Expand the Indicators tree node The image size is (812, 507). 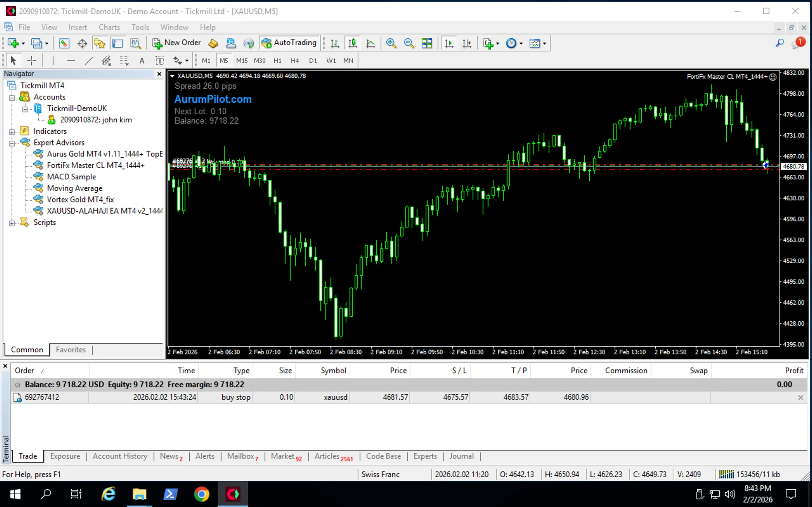pyautogui.click(x=12, y=132)
